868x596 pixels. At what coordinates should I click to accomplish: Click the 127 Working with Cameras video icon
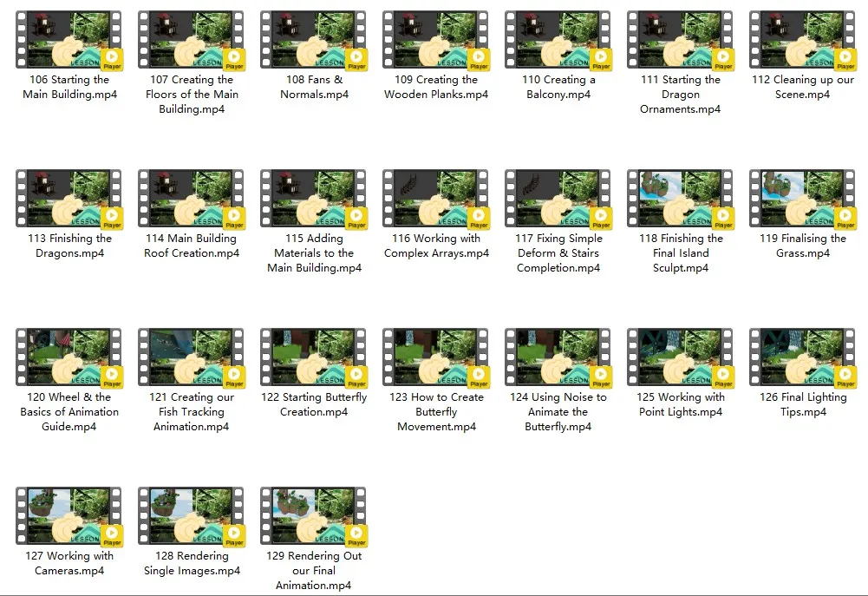(x=69, y=517)
